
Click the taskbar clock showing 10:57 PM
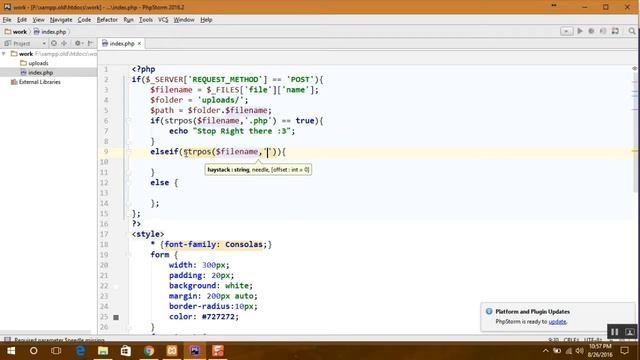point(600,351)
